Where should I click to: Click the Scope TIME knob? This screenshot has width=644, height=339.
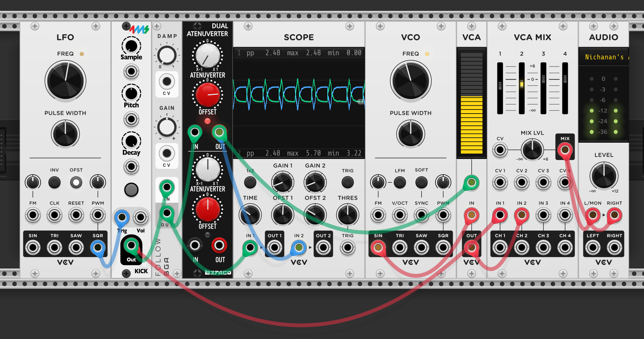[250, 215]
